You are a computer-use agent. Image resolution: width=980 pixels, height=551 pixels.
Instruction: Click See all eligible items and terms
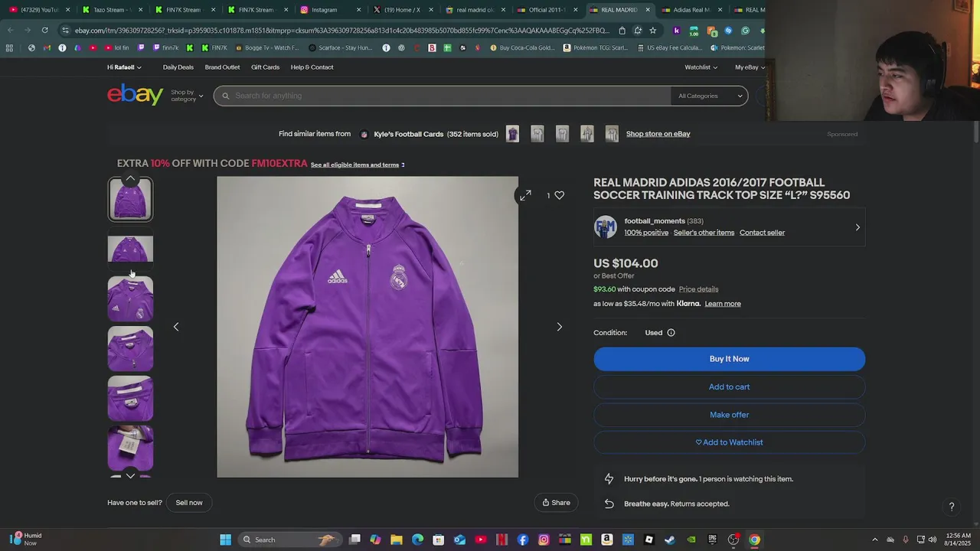(355, 165)
